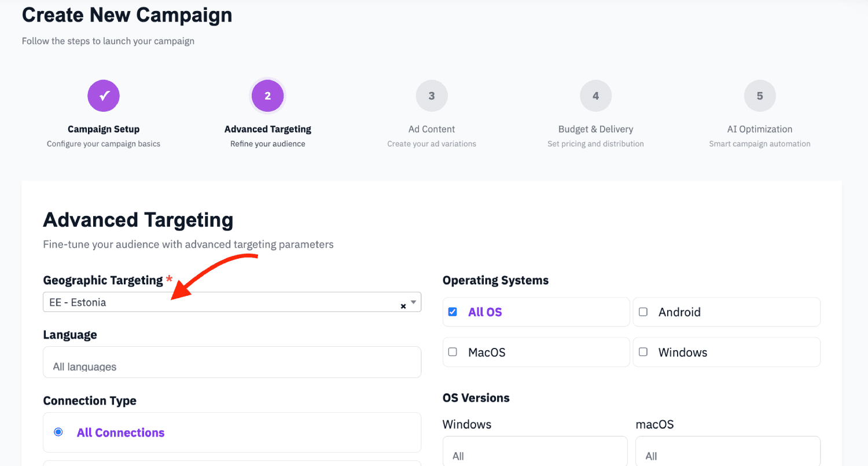The width and height of the screenshot is (868, 466).
Task: Click 'Set pricing and distribution' subtitle
Action: (x=595, y=144)
